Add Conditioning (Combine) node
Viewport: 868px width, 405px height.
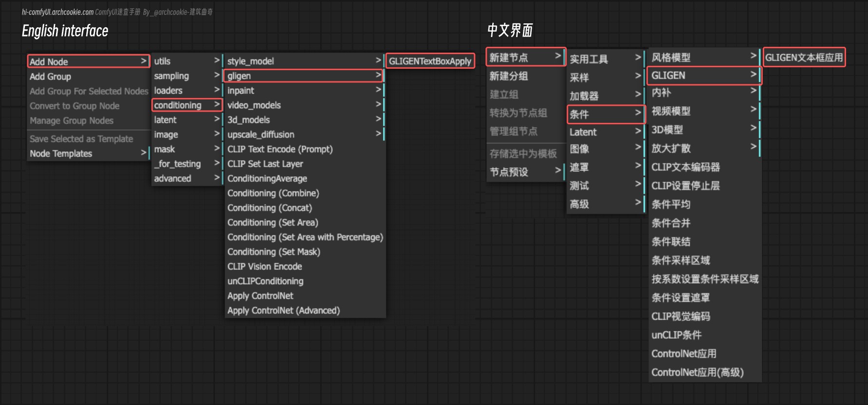305,193
